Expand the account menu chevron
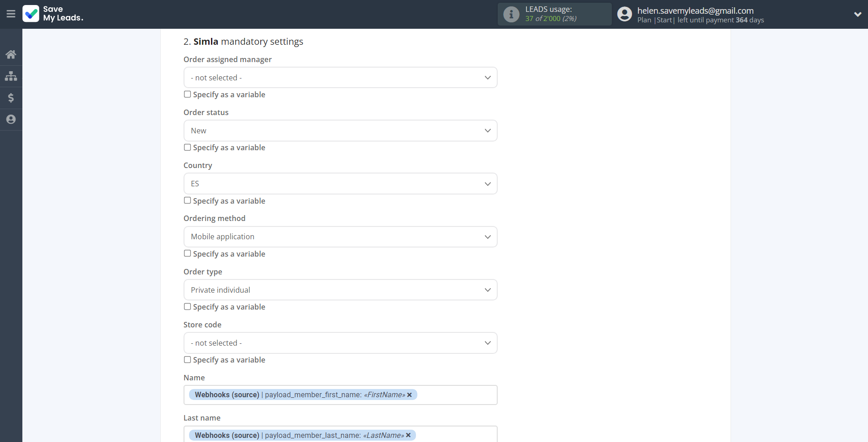Screen dimensions: 868x442 857,14
